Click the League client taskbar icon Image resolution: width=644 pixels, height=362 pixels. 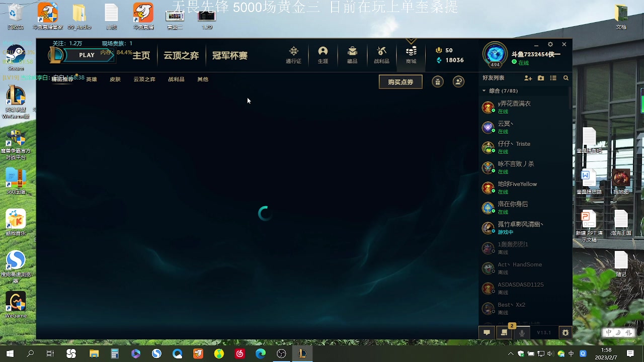(302, 353)
